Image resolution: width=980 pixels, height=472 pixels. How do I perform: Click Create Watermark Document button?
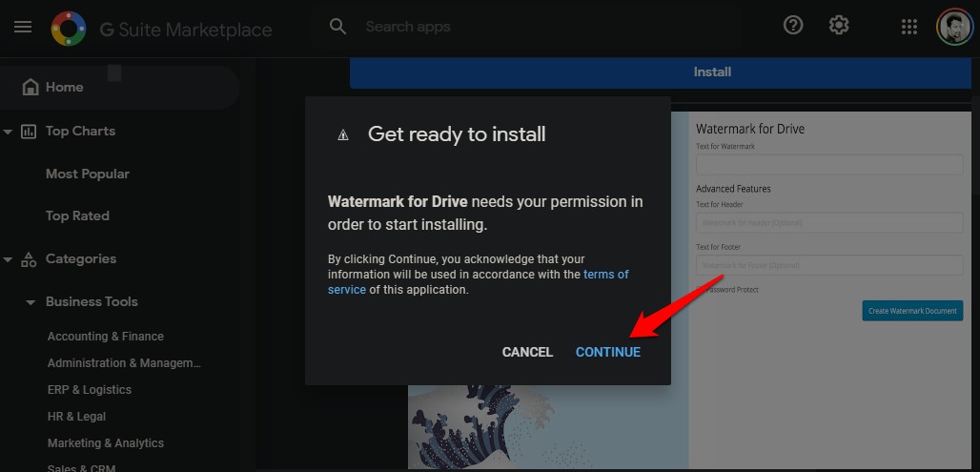[x=912, y=311]
